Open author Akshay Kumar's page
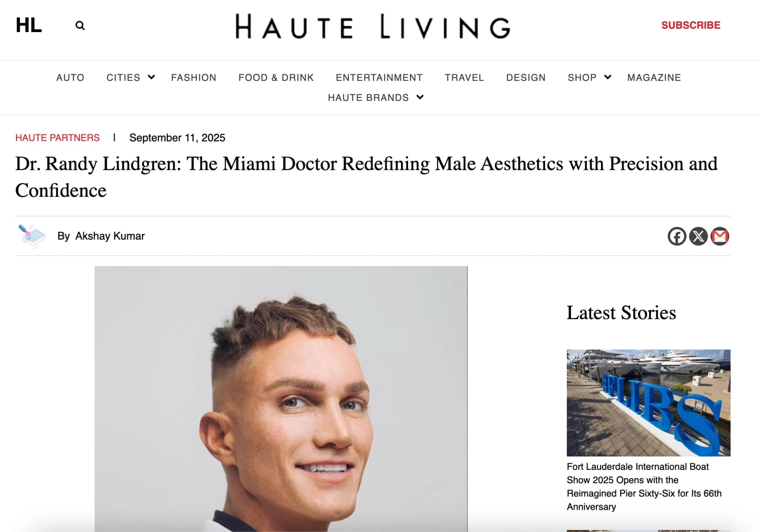The width and height of the screenshot is (760, 532). point(110,236)
